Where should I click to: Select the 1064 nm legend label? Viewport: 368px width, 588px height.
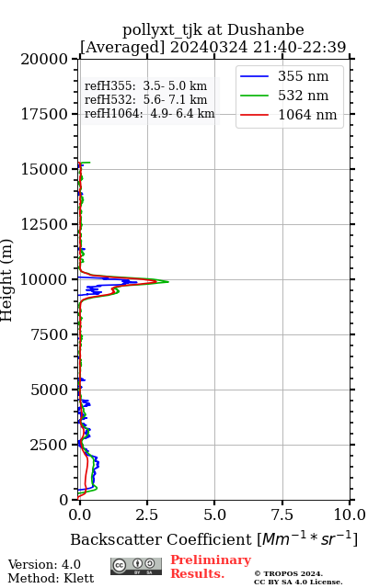[x=307, y=114]
